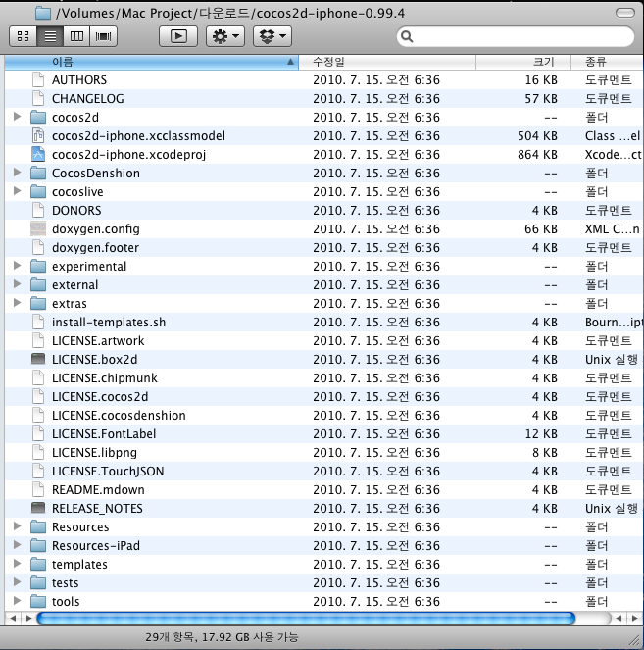Select the DONORS file name
The height and width of the screenshot is (650, 644).
(76, 210)
